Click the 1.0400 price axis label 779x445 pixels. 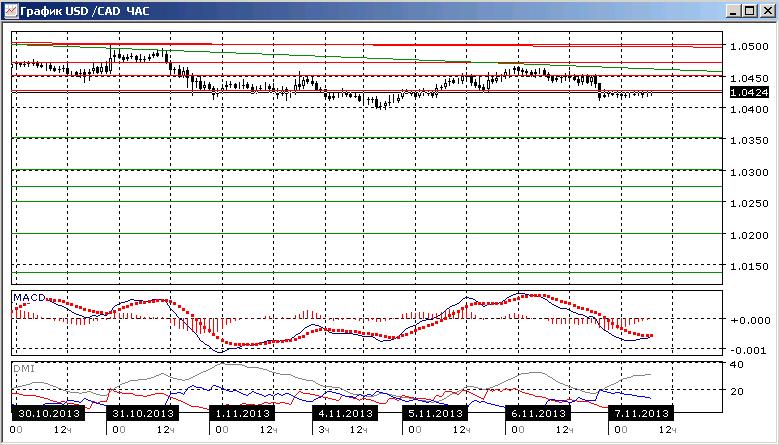pyautogui.click(x=749, y=109)
